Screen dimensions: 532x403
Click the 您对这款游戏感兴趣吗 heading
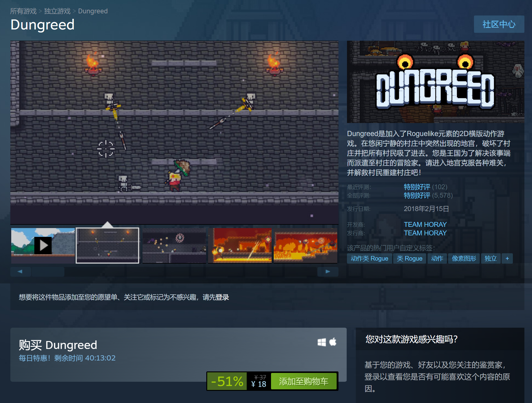click(411, 339)
